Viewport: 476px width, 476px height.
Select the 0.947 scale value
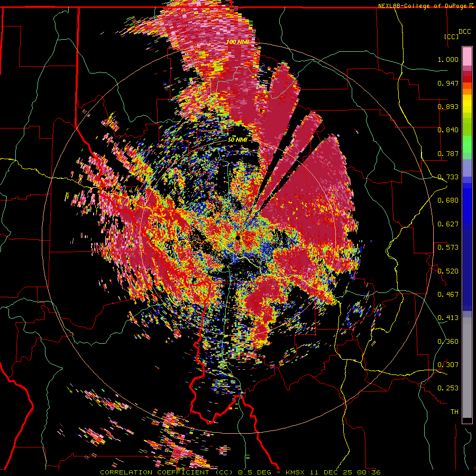coord(448,83)
